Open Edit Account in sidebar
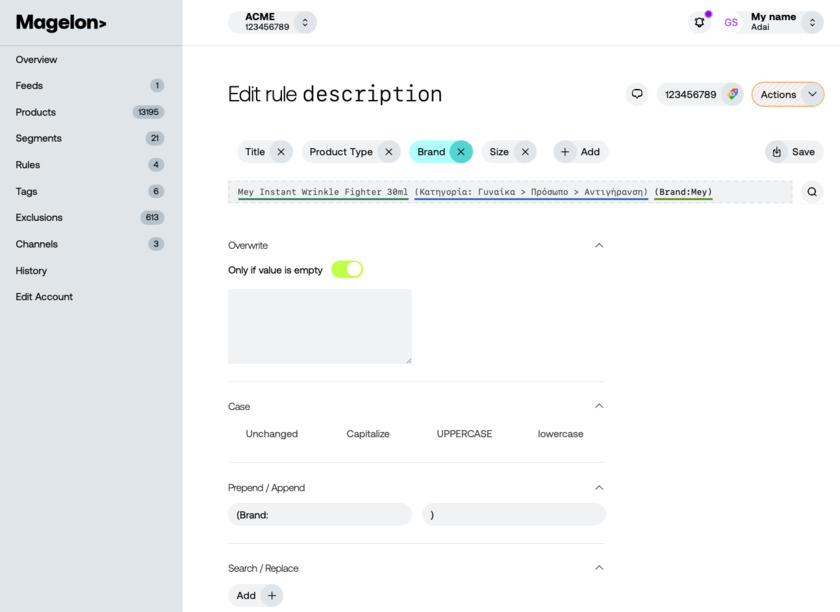840x612 pixels. point(44,297)
